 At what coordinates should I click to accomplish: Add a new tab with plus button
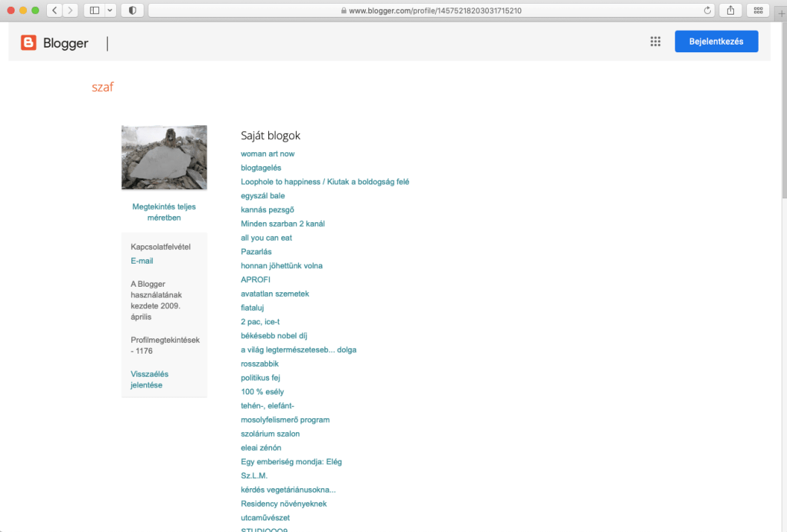[781, 14]
